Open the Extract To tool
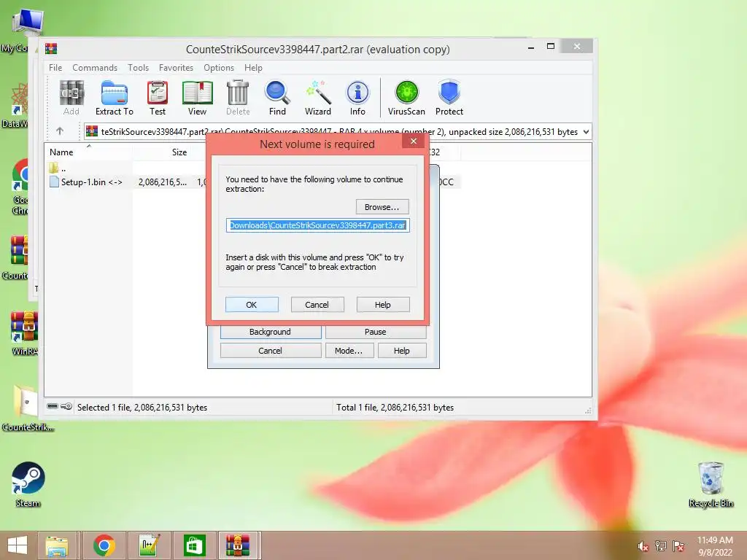 [115, 98]
